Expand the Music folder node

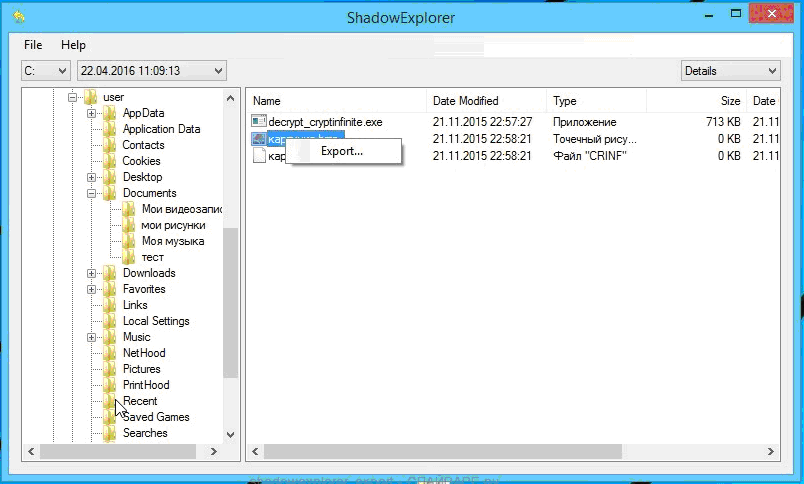tap(91, 337)
